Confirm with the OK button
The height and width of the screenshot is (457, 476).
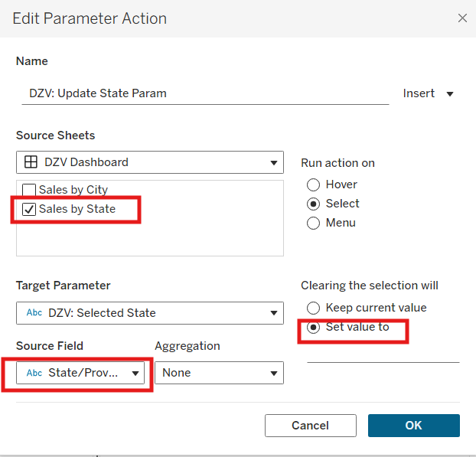pyautogui.click(x=413, y=426)
